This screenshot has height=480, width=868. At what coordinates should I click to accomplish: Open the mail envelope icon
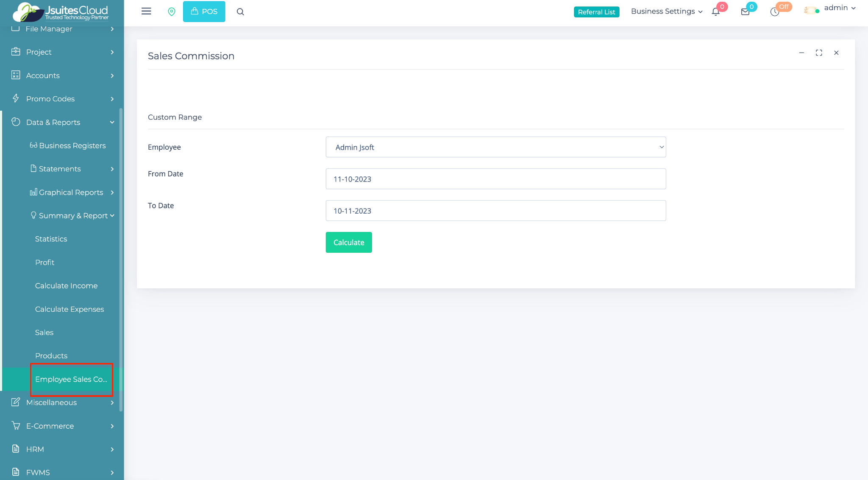[x=745, y=12]
